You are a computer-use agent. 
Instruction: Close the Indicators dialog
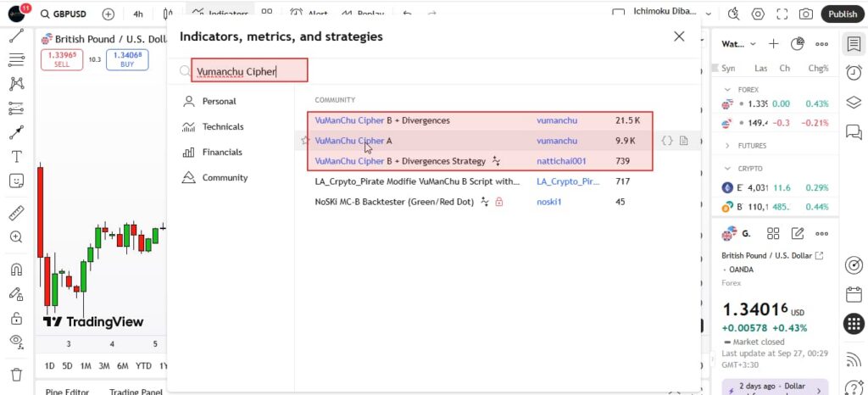pyautogui.click(x=679, y=36)
